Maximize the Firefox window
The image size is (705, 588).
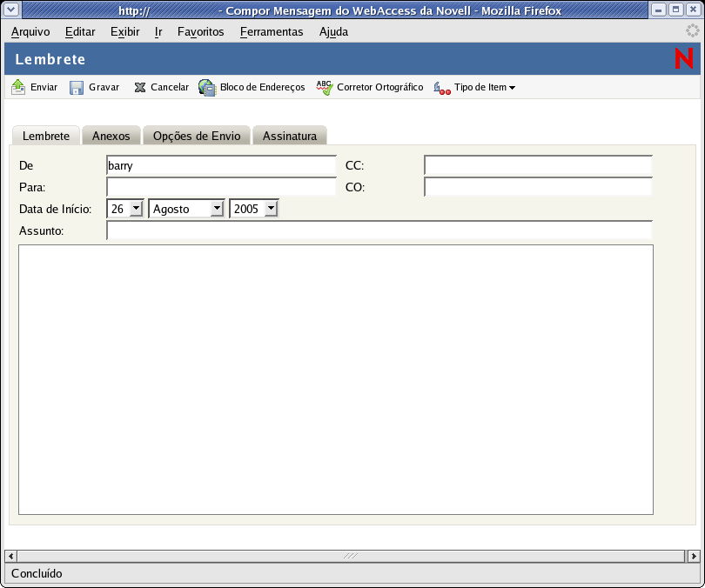point(675,10)
